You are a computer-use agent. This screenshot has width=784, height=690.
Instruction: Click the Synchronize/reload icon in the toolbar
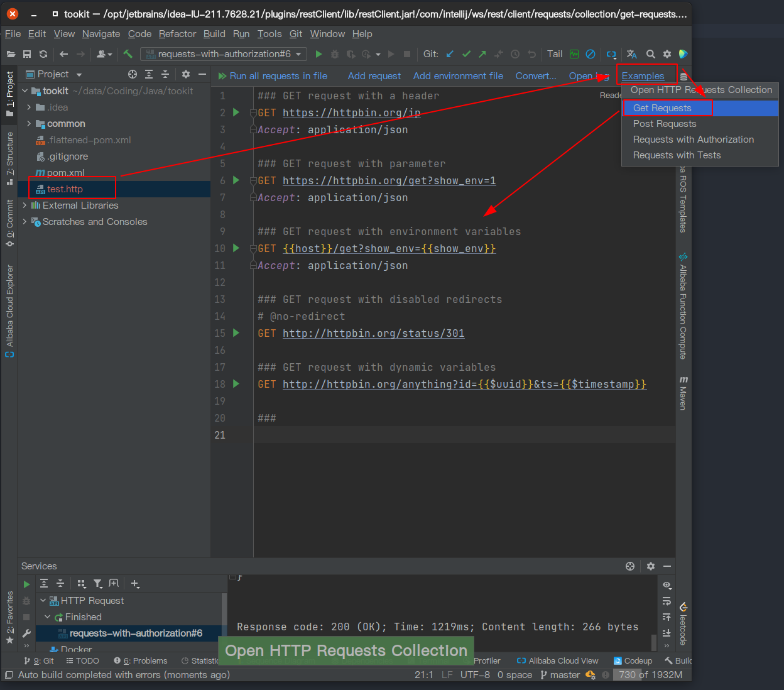pyautogui.click(x=43, y=54)
